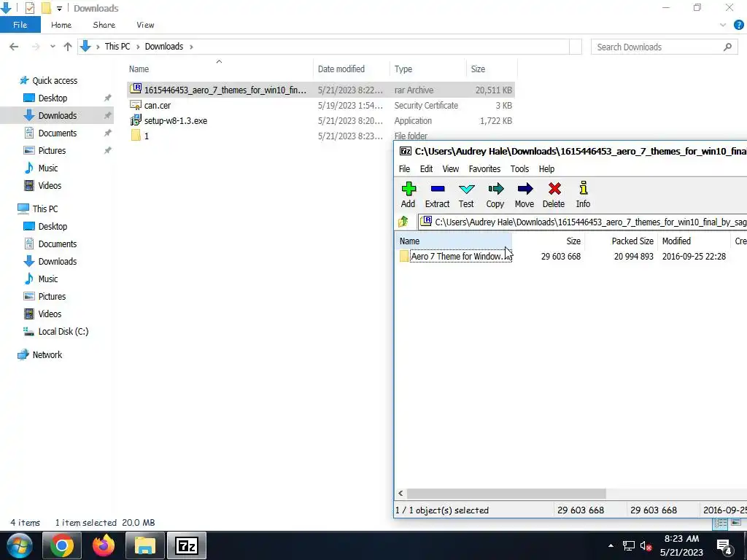Switch to the View ribbon tab
Image resolution: width=747 pixels, height=560 pixels.
(x=145, y=25)
